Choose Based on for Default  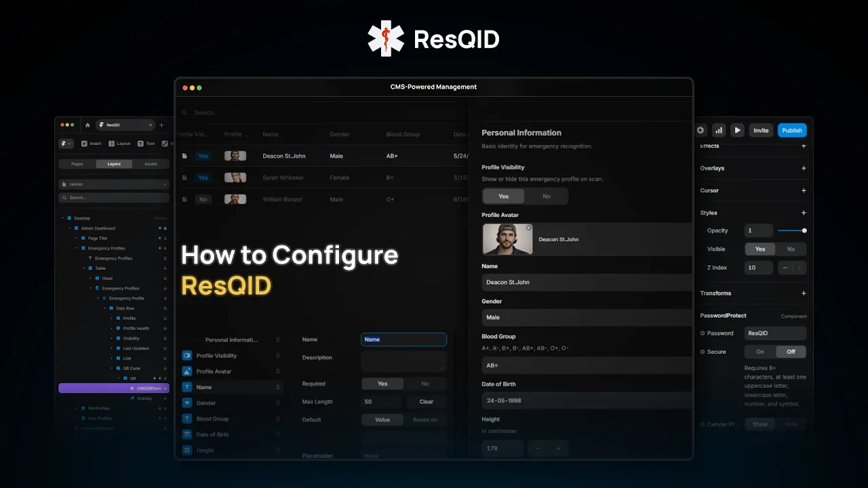click(425, 420)
